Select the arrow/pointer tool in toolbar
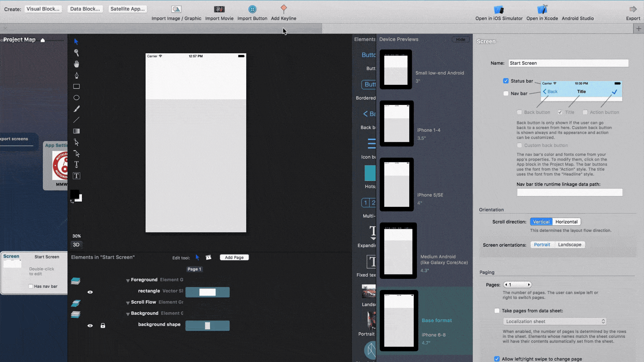 tap(76, 41)
